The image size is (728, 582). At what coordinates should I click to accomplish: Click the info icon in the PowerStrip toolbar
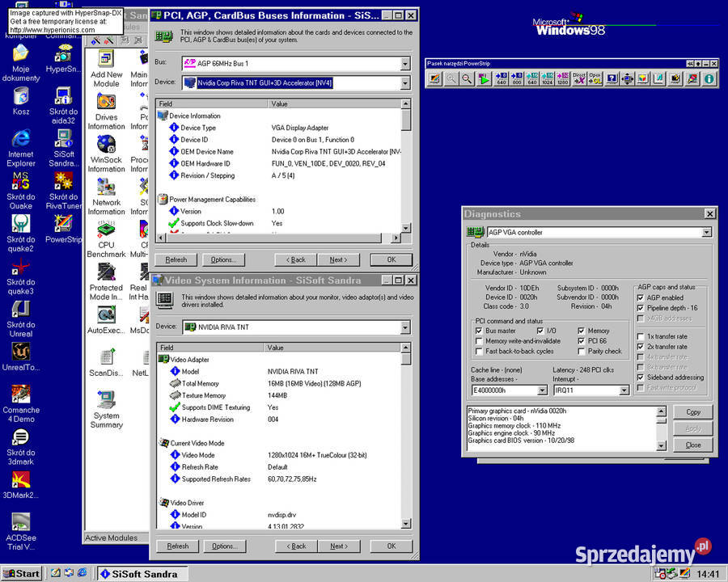[709, 78]
